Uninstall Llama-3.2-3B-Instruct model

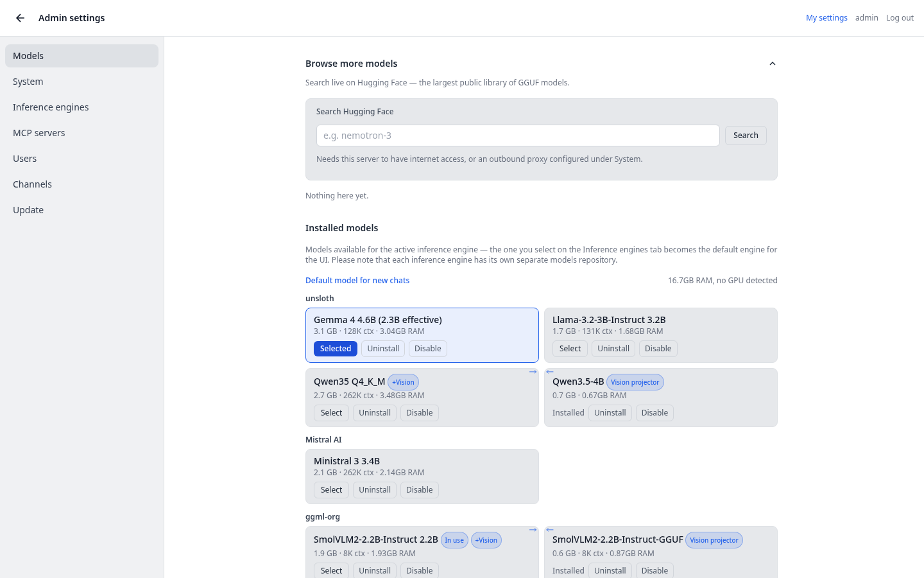click(x=613, y=349)
